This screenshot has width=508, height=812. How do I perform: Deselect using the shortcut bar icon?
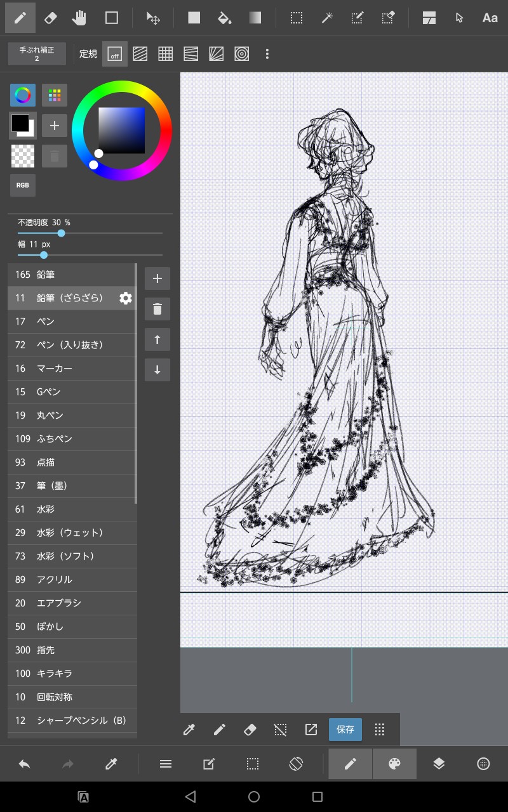pyautogui.click(x=280, y=730)
